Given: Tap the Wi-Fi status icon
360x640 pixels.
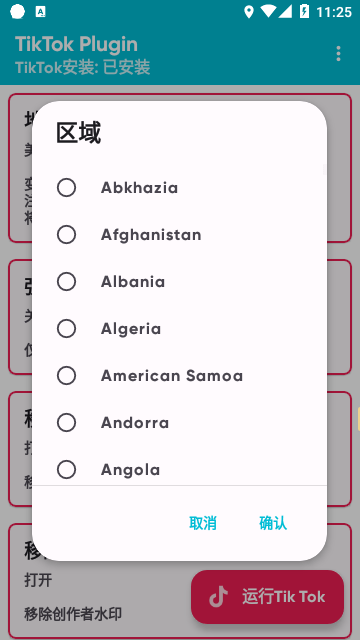Looking at the screenshot, I should coord(269,11).
